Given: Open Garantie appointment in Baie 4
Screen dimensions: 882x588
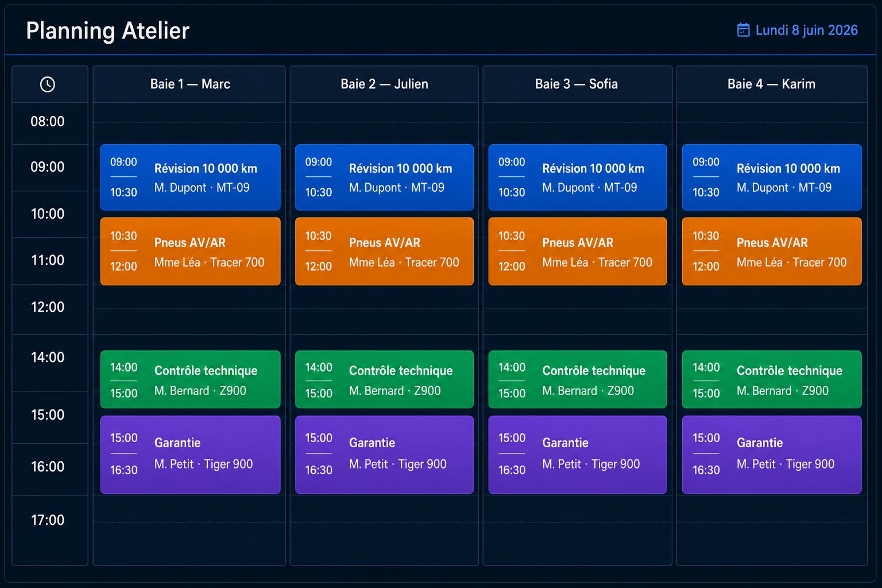Looking at the screenshot, I should (772, 455).
